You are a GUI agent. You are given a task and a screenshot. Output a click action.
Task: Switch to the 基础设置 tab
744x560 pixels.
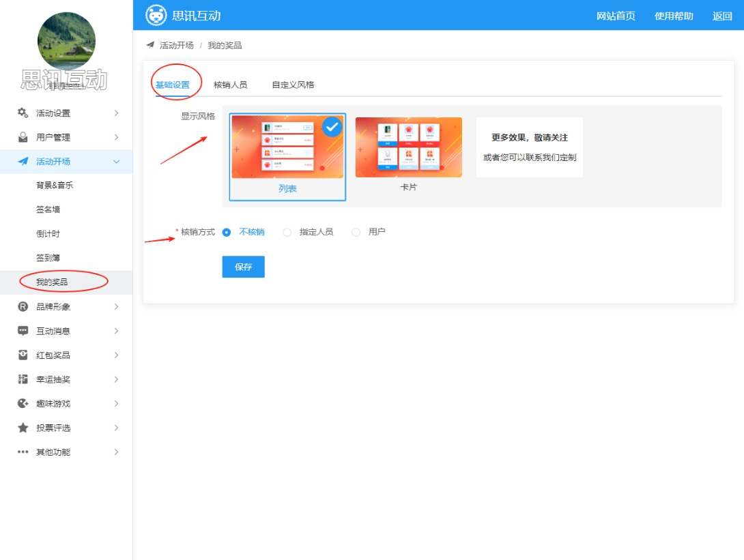[173, 85]
